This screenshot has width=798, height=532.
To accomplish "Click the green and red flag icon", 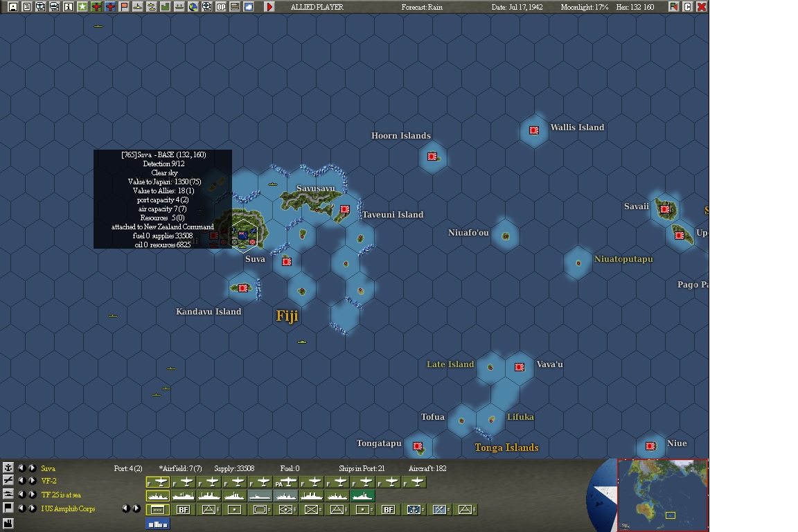I will [674, 7].
